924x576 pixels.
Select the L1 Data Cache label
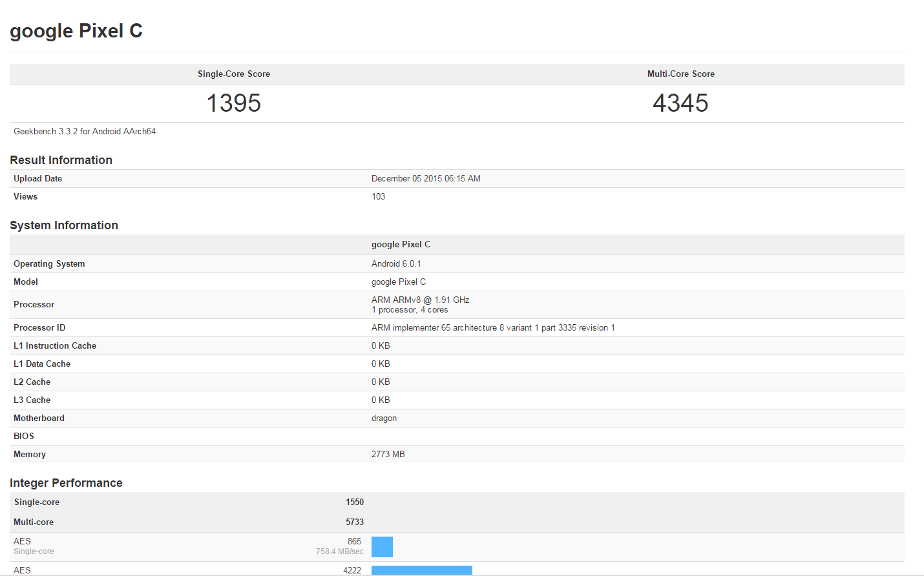click(x=42, y=364)
